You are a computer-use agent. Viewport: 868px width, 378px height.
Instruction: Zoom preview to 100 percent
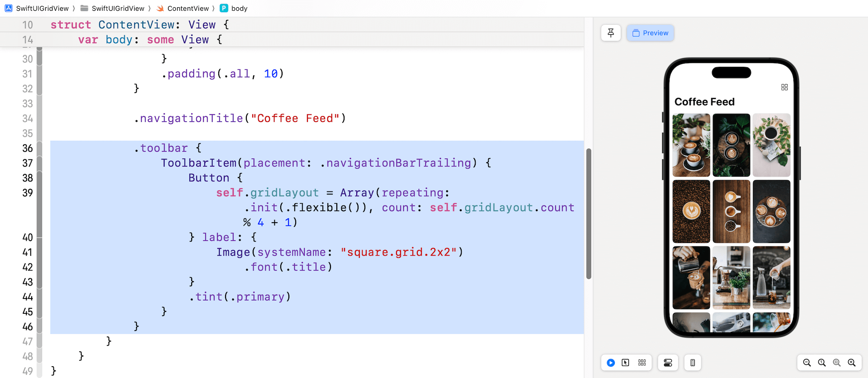click(x=822, y=363)
